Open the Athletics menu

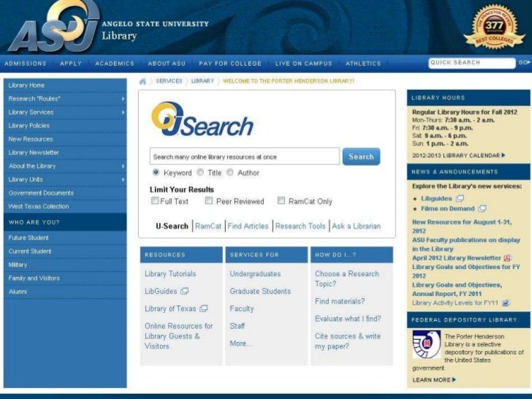pyautogui.click(x=363, y=64)
